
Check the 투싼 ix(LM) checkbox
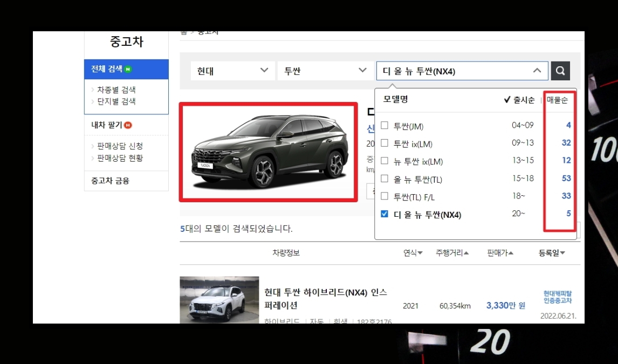pos(384,143)
